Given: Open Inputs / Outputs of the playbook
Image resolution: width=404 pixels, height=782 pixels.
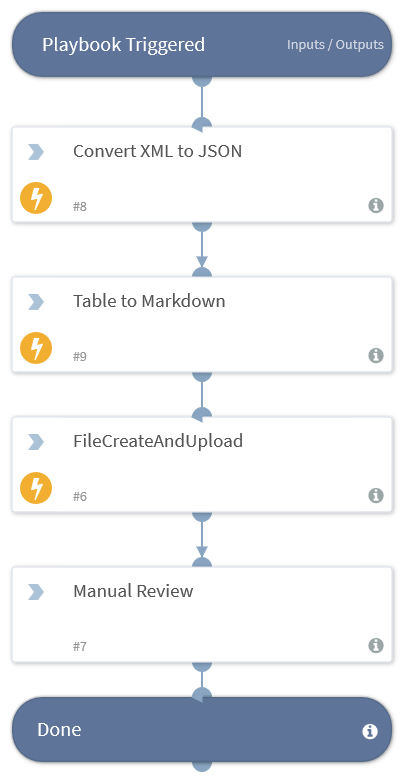Looking at the screenshot, I should pos(335,44).
